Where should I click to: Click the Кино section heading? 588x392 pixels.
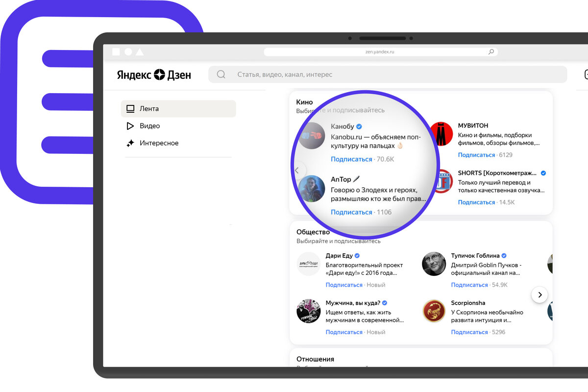tap(304, 102)
